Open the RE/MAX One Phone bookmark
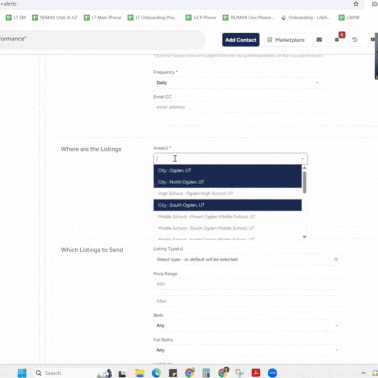Screen dimensions: 378x378 click(x=248, y=18)
